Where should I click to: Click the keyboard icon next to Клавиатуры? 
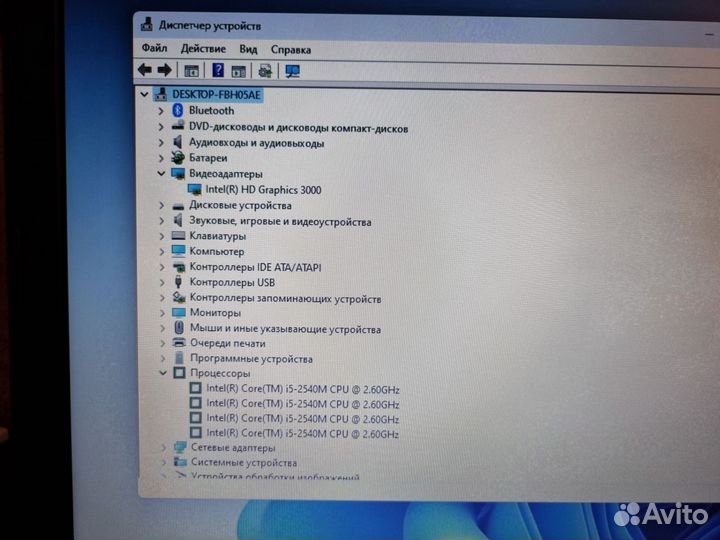click(178, 236)
